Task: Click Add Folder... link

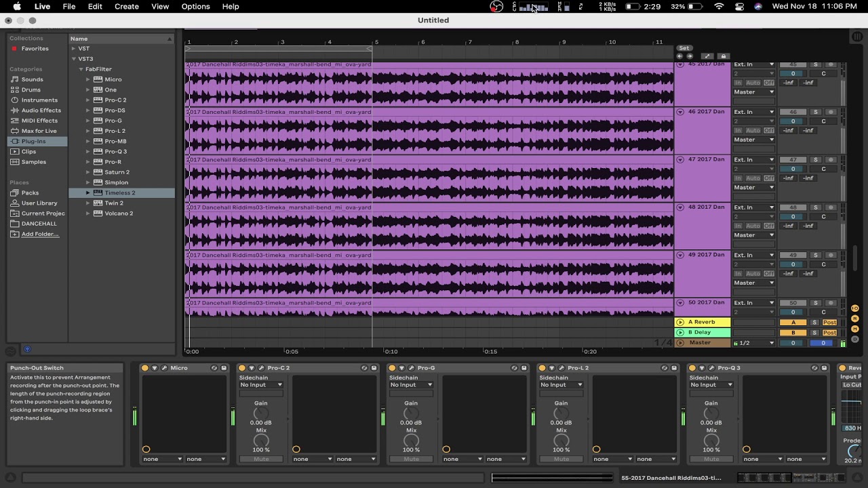Action: click(x=40, y=234)
